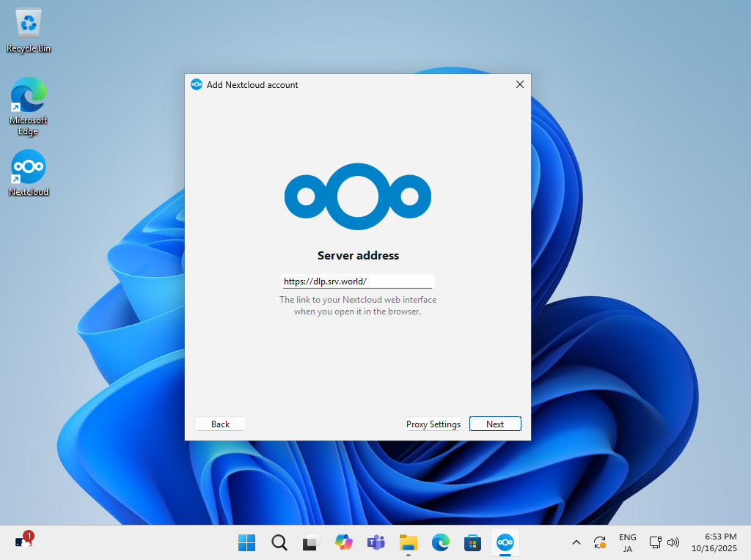Open the Windows Start menu
The height and width of the screenshot is (560, 751).
(x=246, y=542)
